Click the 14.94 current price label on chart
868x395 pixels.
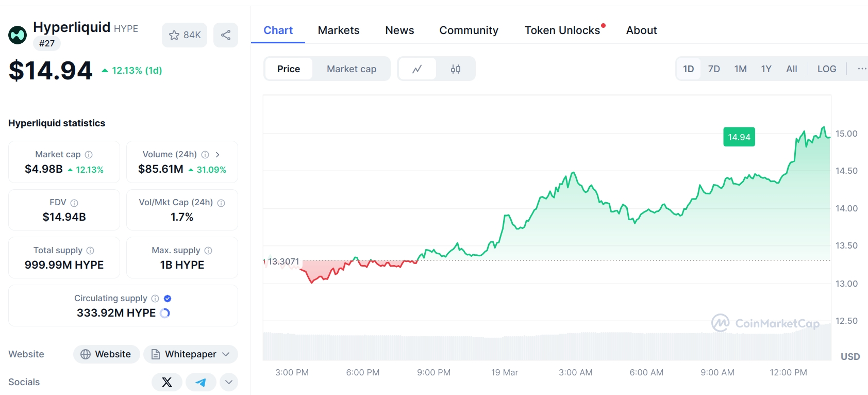(739, 137)
